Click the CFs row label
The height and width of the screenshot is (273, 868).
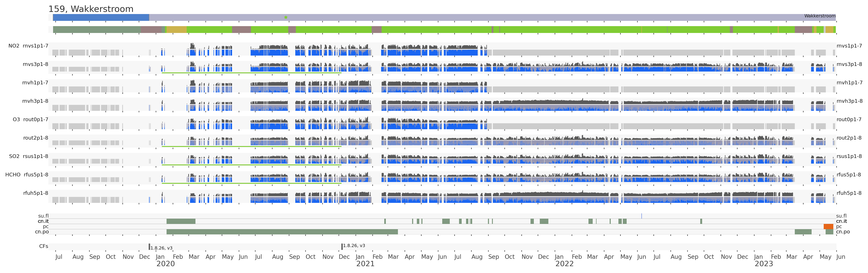point(43,246)
